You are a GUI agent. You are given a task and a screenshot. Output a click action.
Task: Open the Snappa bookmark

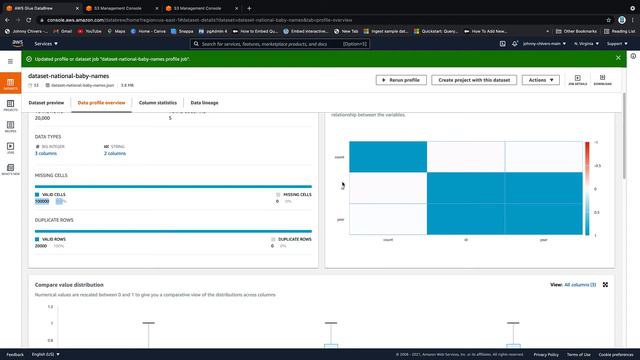tap(182, 31)
